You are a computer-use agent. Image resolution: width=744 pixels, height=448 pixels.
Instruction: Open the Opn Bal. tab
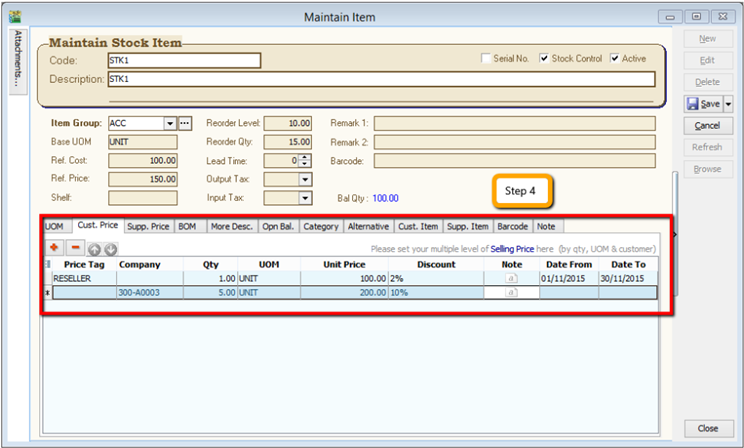278,226
